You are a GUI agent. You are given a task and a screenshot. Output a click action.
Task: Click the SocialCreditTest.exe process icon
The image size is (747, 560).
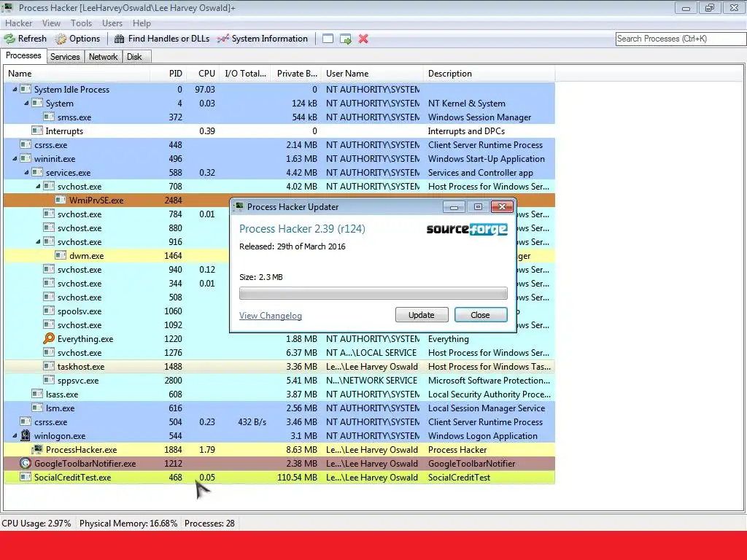click(26, 477)
